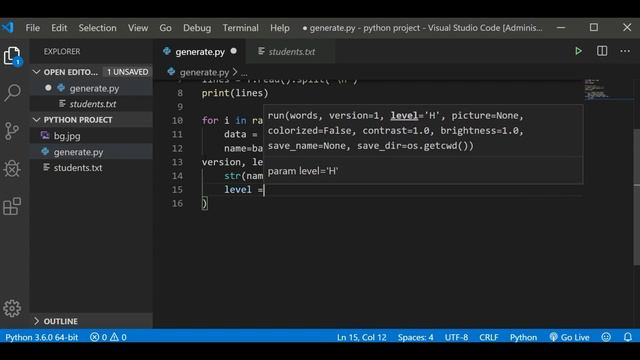Screen dimensions: 640x360
Task: Click the editor vertical scrollbar
Action: (636, 197)
